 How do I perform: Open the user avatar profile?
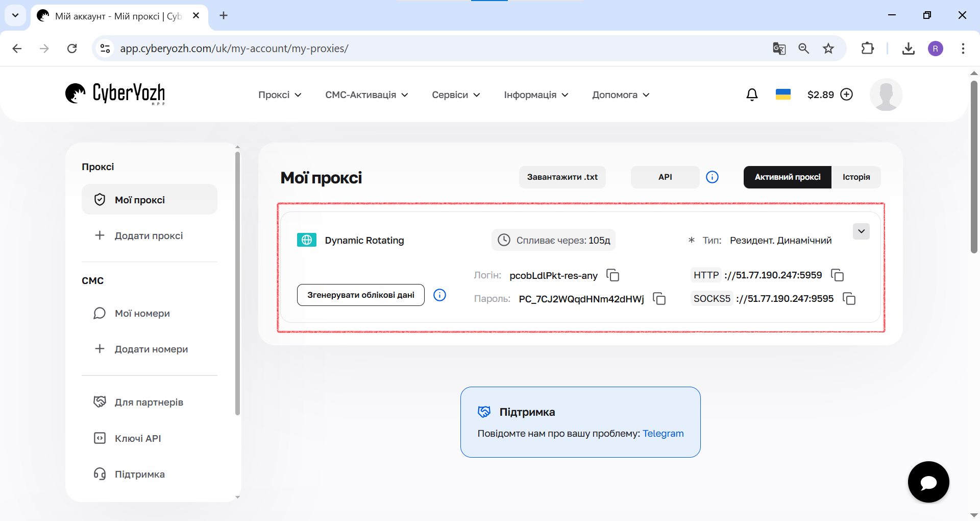click(x=886, y=94)
